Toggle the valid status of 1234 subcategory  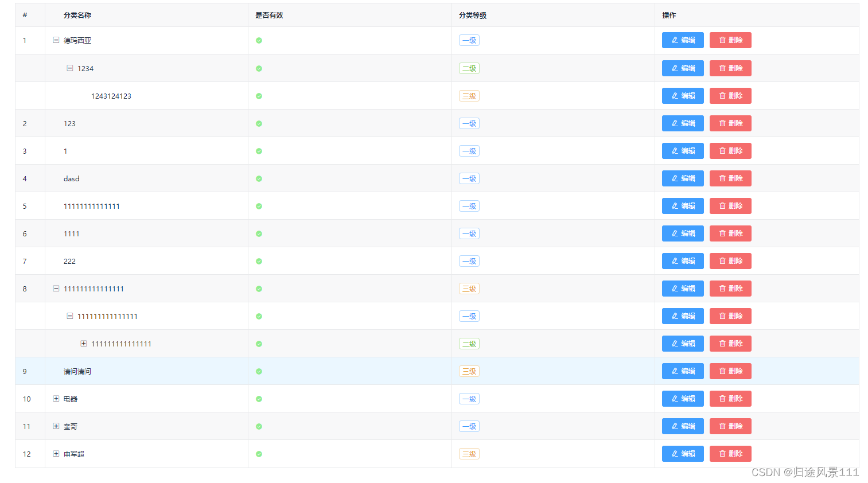coord(259,68)
